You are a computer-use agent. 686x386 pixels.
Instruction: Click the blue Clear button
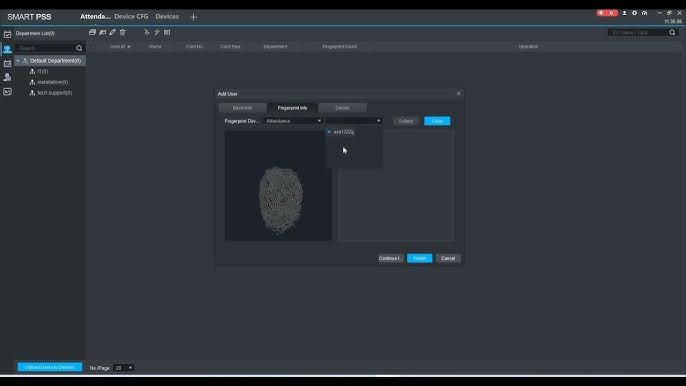[x=437, y=121]
